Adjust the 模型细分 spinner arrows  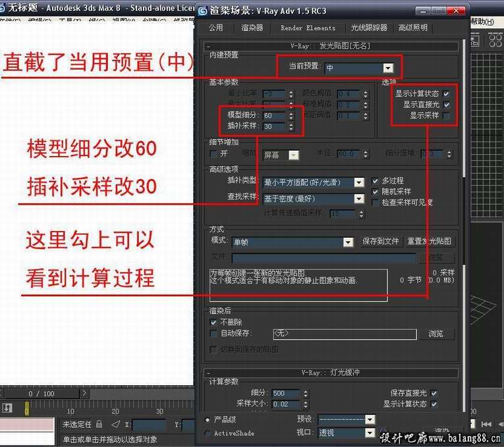point(291,115)
